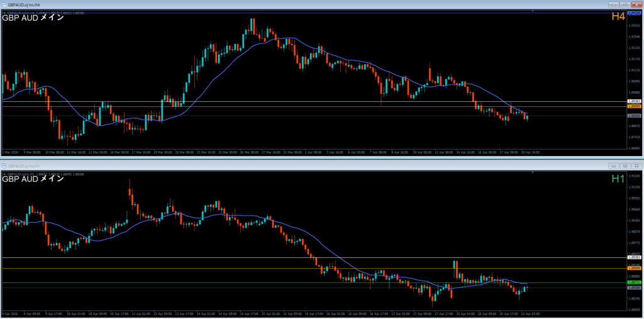Click the chart shift triangle on H1 chart
644x319 pixels.
[x=533, y=172]
